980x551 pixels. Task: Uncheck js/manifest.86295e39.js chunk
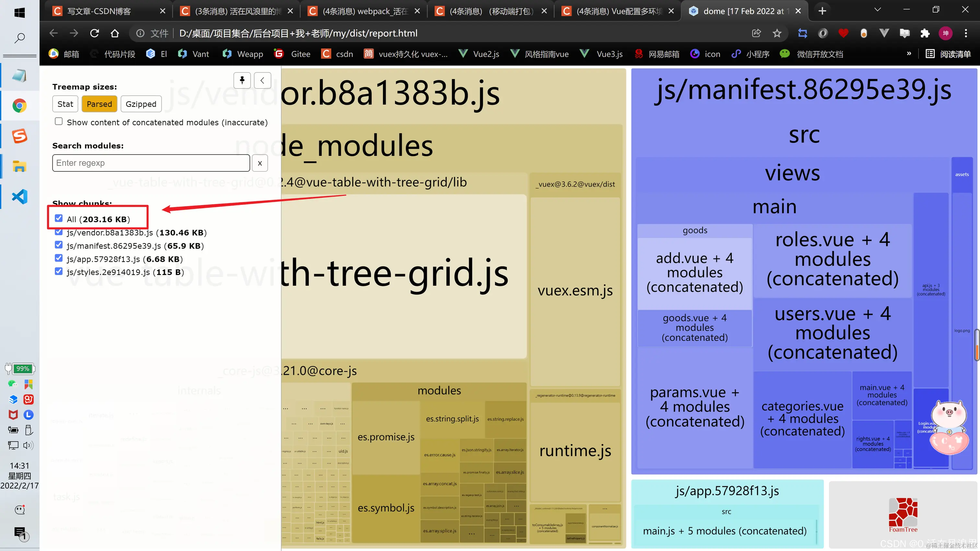tap(59, 245)
